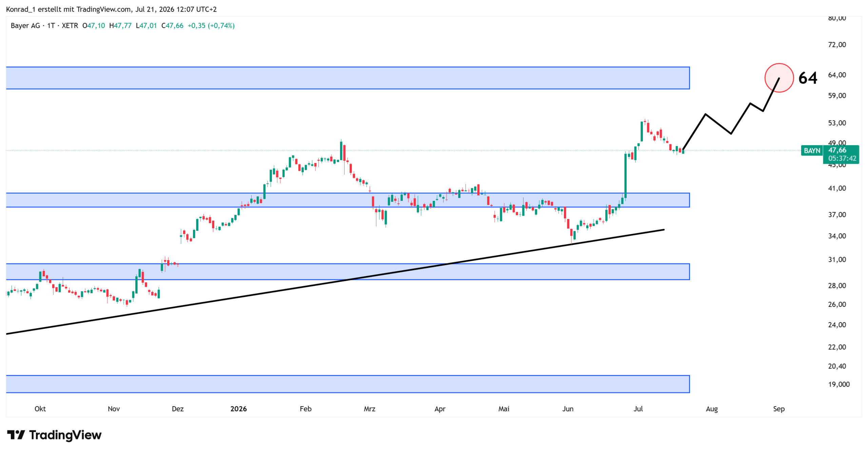
Task: Click the Aug label on time axis
Action: coord(712,409)
